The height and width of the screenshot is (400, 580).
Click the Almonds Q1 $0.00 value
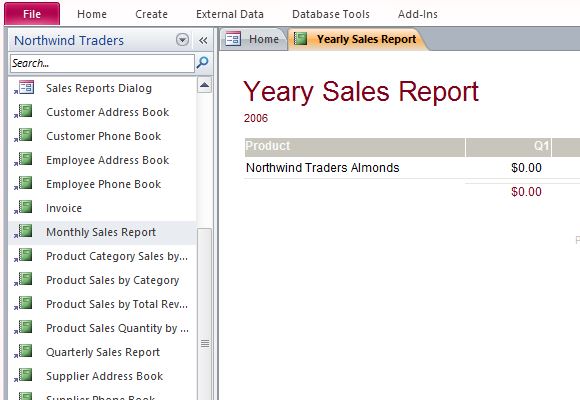tap(526, 168)
